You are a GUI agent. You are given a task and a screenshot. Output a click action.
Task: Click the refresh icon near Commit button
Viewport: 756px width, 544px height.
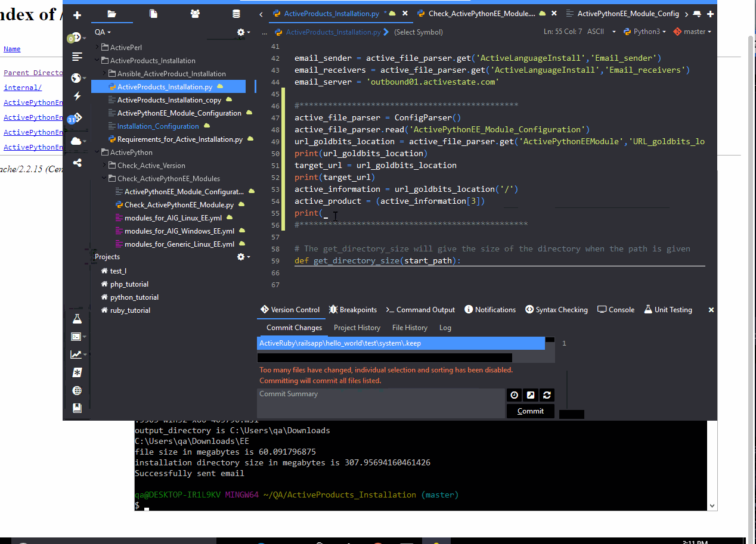click(547, 395)
